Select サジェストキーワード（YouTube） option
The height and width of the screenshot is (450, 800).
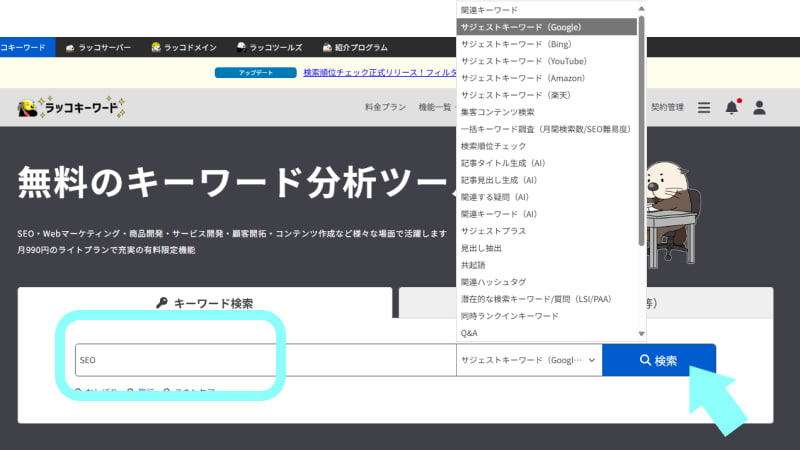(x=546, y=61)
